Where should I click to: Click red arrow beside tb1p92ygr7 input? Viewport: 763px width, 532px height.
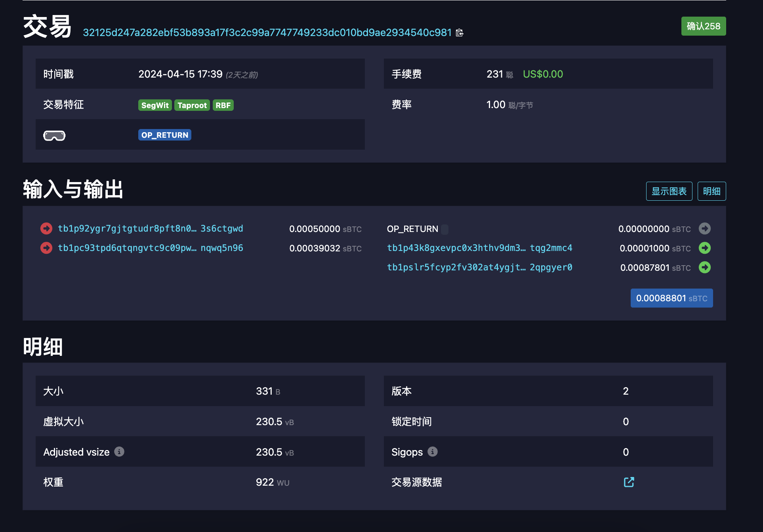coord(46,228)
